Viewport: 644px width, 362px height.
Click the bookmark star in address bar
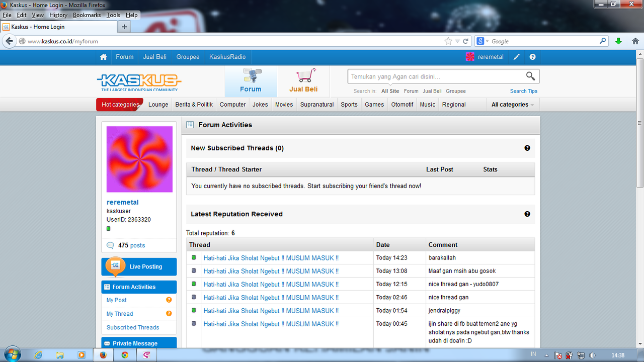(448, 41)
